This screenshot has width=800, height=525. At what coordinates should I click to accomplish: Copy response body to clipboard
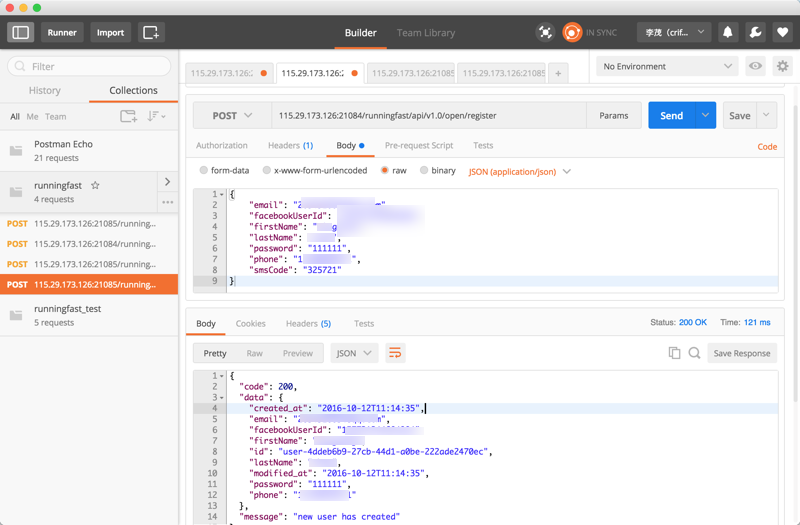[674, 353]
